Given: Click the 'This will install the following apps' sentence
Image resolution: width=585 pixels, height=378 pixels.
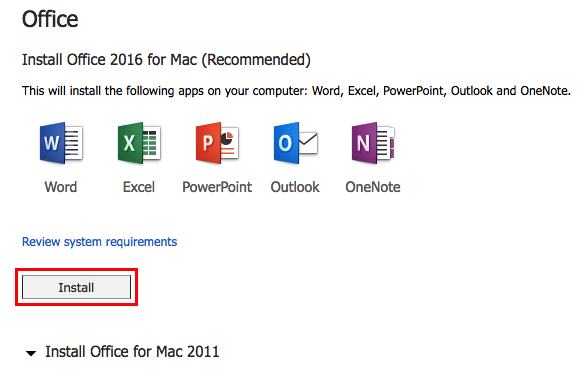Looking at the screenshot, I should click(x=296, y=91).
